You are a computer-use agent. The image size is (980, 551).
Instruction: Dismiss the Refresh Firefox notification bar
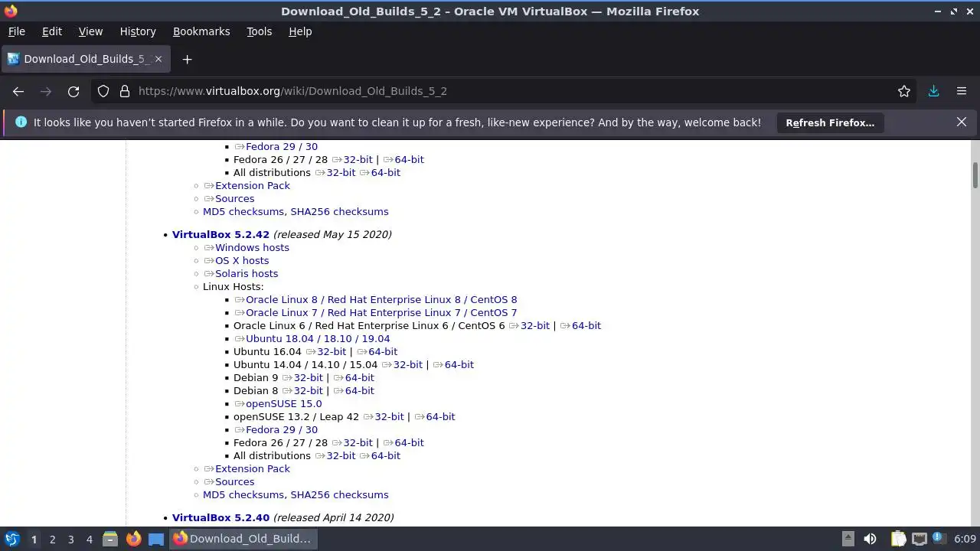point(962,122)
